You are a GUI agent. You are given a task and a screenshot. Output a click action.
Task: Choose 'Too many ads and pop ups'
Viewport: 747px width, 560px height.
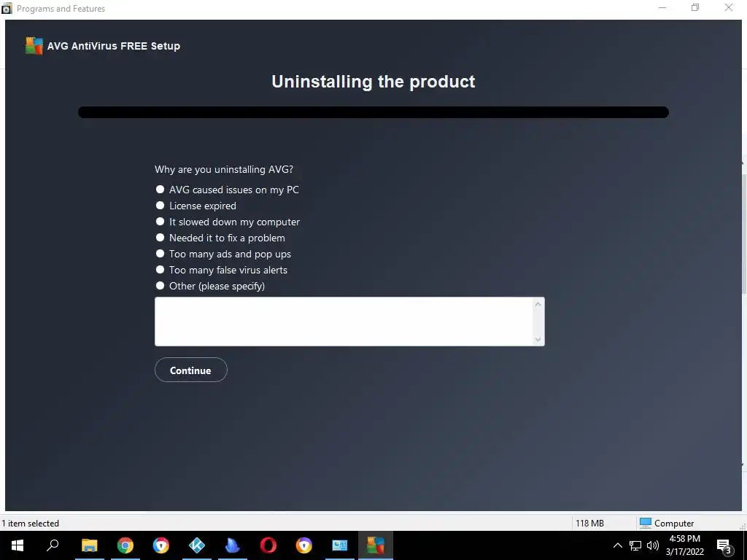pyautogui.click(x=160, y=254)
